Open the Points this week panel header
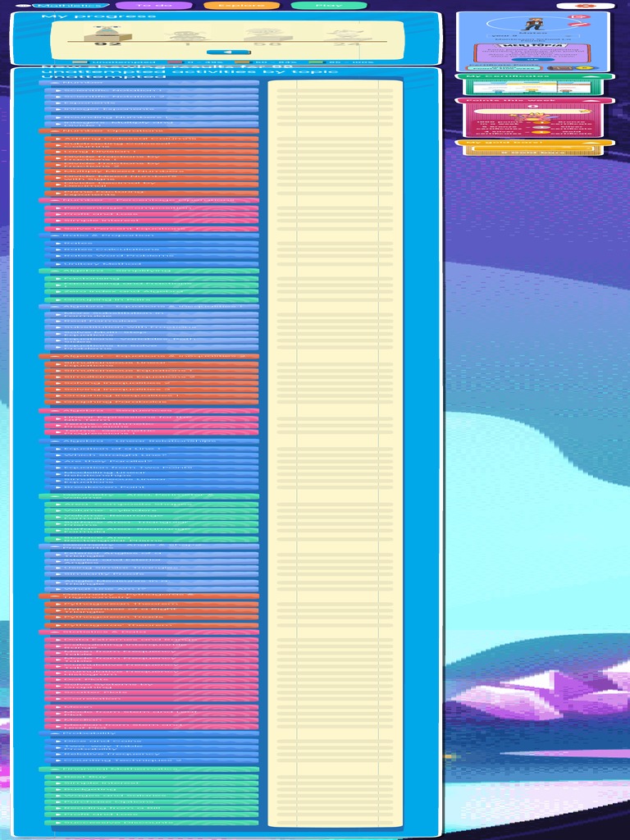The width and height of the screenshot is (630, 840). (534, 100)
